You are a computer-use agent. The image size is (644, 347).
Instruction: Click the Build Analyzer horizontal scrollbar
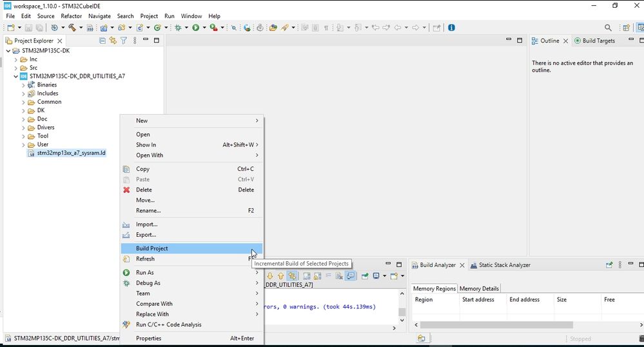pos(496,325)
